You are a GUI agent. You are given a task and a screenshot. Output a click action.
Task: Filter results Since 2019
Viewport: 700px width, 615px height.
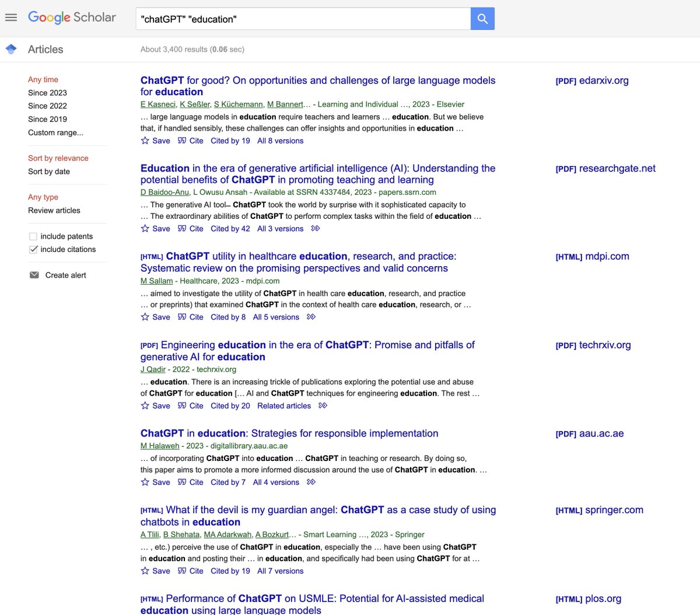click(x=47, y=119)
